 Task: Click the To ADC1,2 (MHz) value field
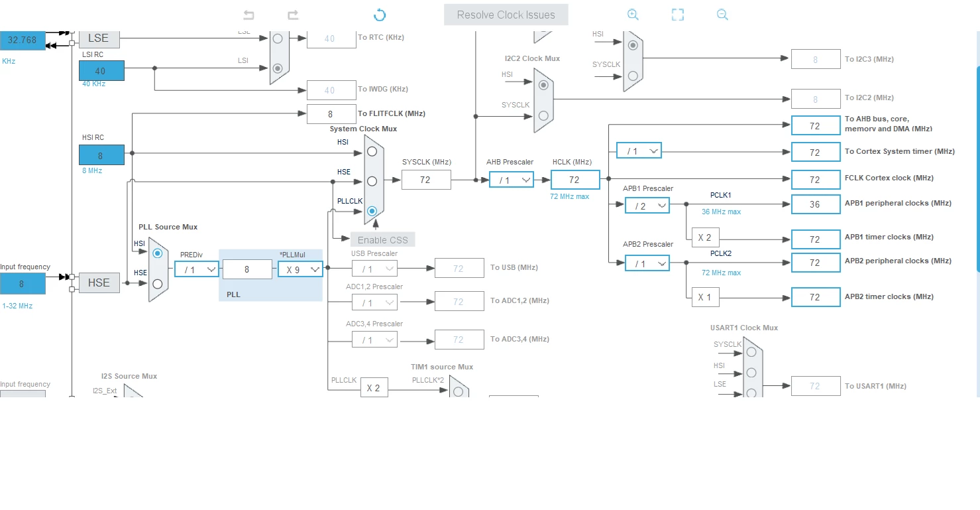[459, 302]
